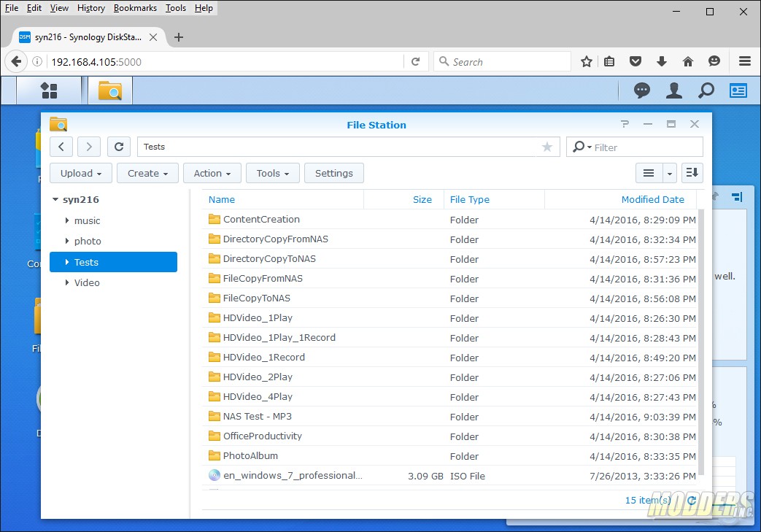This screenshot has height=532, width=761.
Task: Click the File Station taskbar icon
Action: [x=110, y=90]
